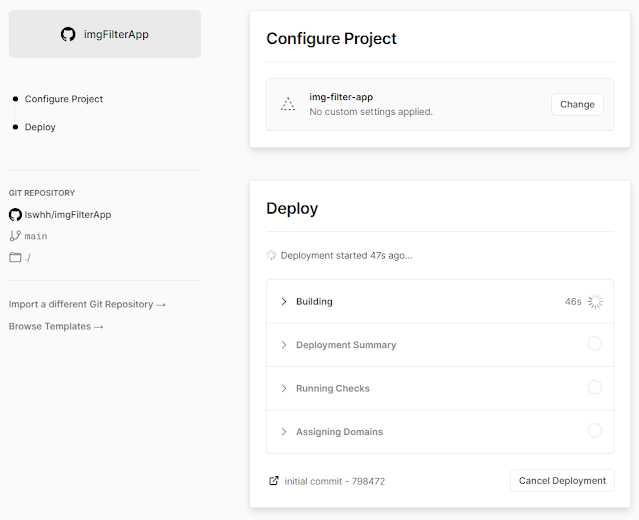Click the Assigning Domains status circle
The image size is (639, 520).
(x=595, y=431)
